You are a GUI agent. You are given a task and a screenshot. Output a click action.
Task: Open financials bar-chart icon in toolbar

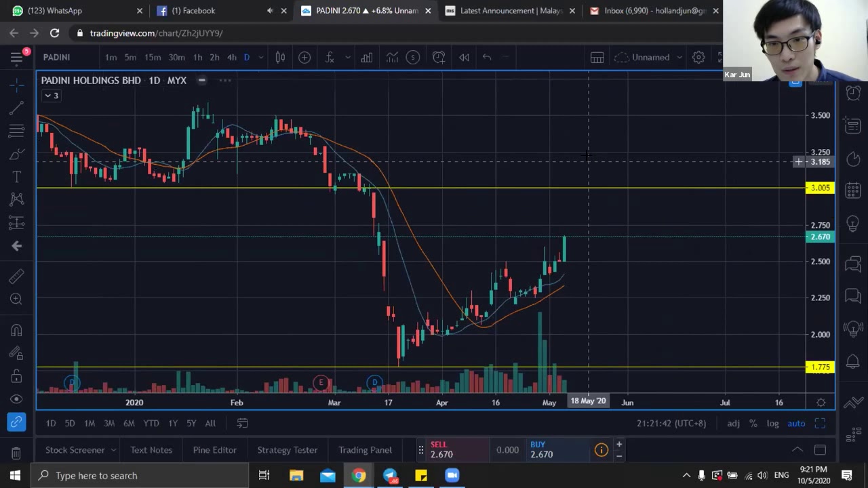(x=366, y=58)
